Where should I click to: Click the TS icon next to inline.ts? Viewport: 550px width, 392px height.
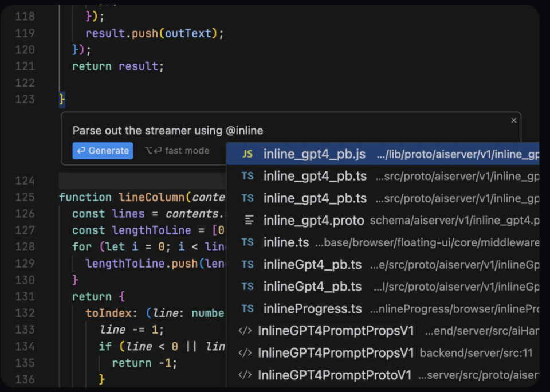(x=247, y=242)
